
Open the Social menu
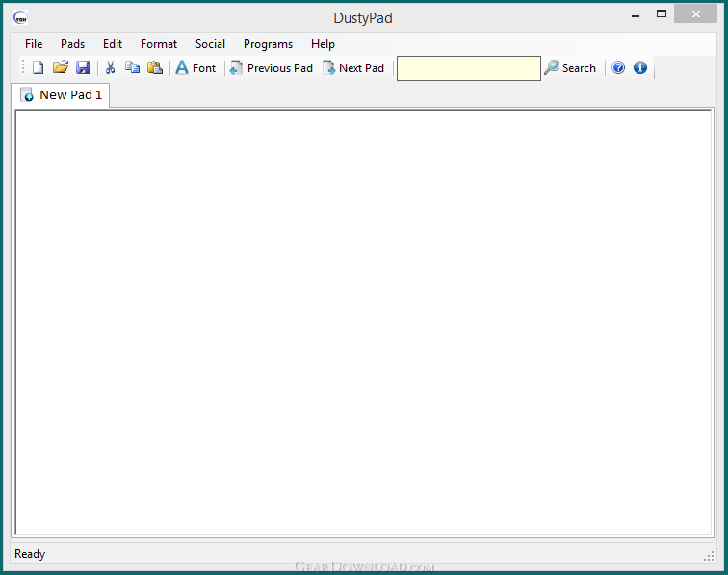[210, 44]
